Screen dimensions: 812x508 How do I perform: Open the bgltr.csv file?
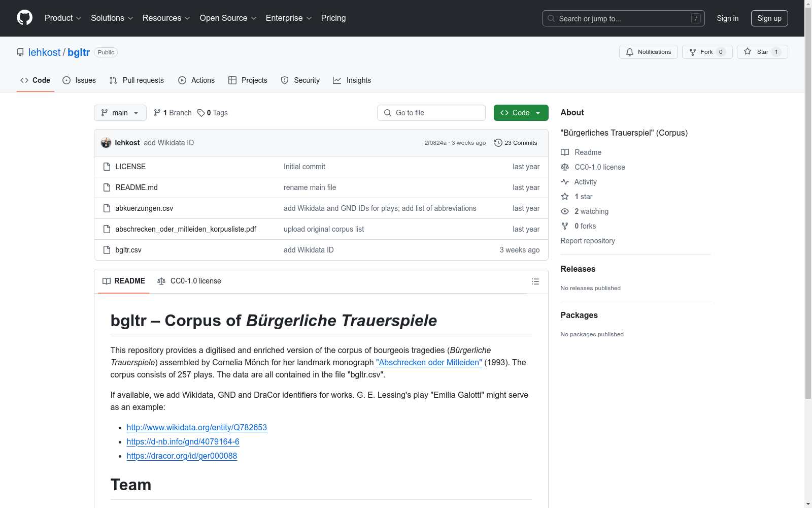point(128,250)
